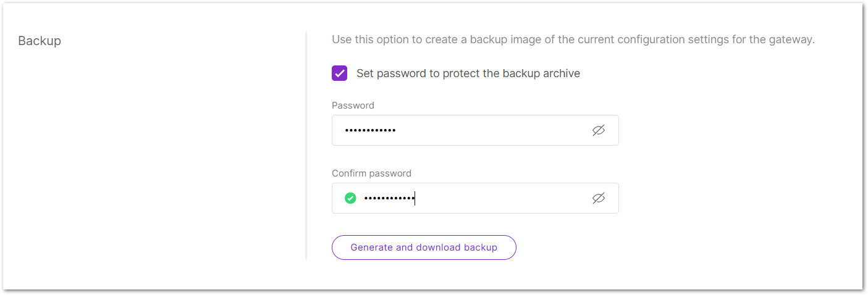This screenshot has width=868, height=295.
Task: Click the 'Set password to protect the backup archive' label
Action: click(468, 73)
